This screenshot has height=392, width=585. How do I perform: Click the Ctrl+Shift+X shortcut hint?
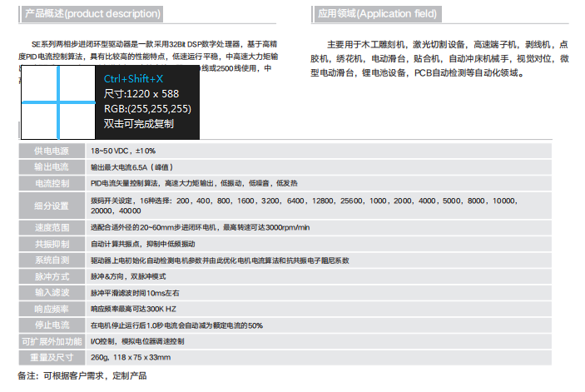[134, 79]
